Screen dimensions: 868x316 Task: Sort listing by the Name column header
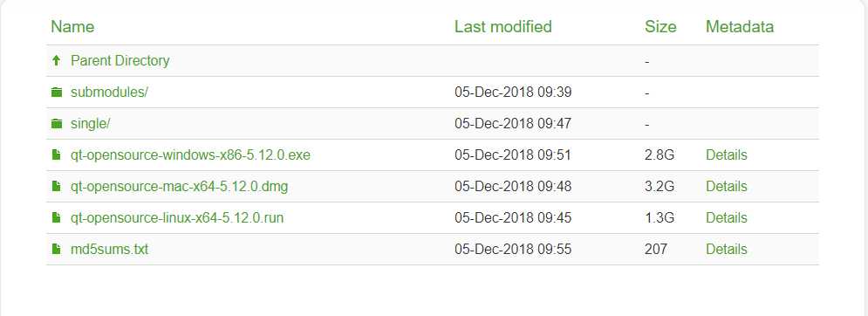coord(72,26)
